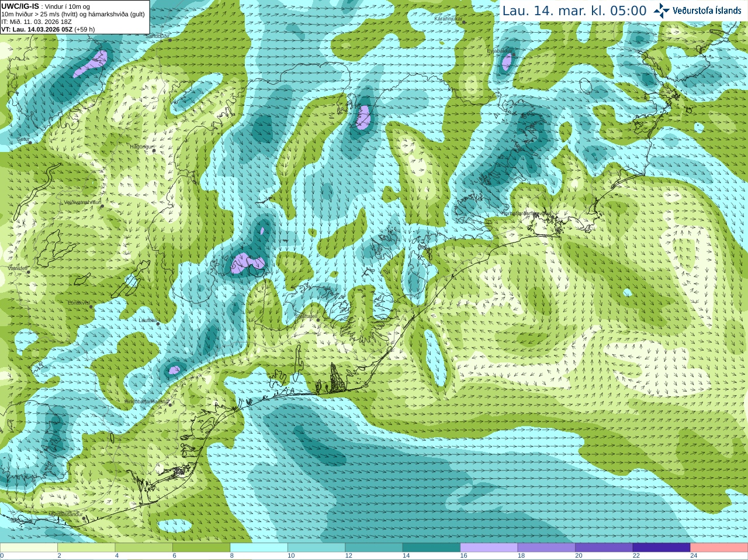Click the Veðurstofa Íslands wordmark text
This screenshot has height=560, width=748.
707,11
